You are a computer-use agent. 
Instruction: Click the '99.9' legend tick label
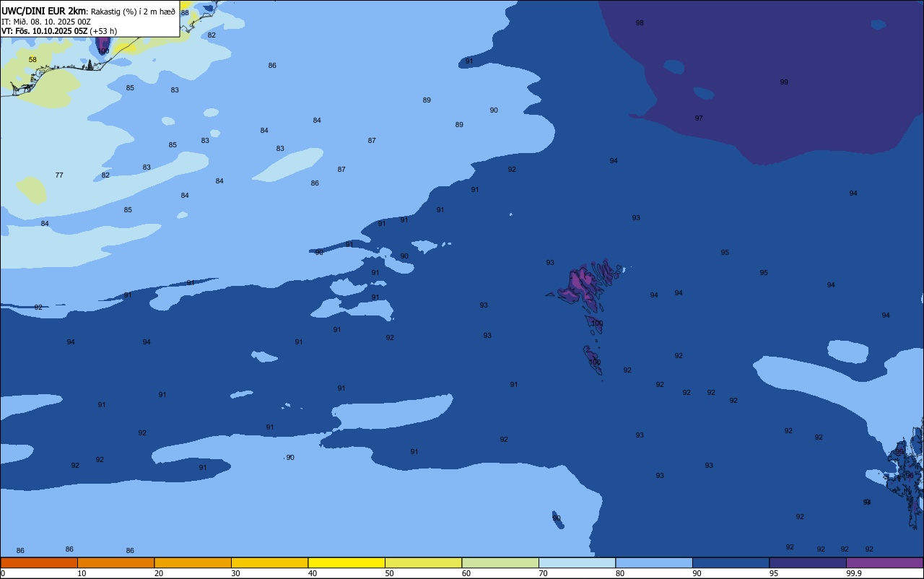(854, 573)
